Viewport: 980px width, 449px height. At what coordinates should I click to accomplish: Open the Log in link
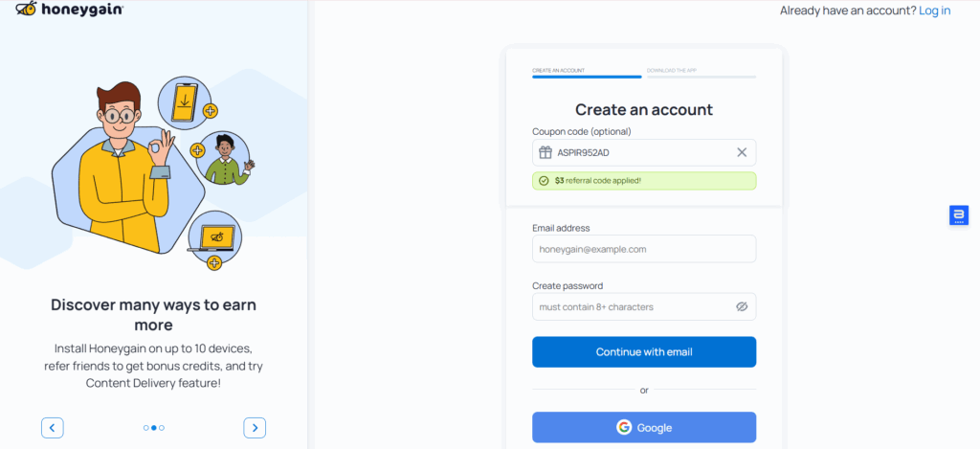click(934, 11)
